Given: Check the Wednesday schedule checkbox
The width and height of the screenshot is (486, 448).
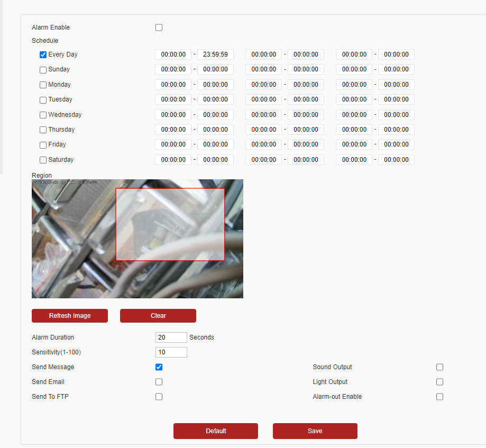Looking at the screenshot, I should (43, 115).
